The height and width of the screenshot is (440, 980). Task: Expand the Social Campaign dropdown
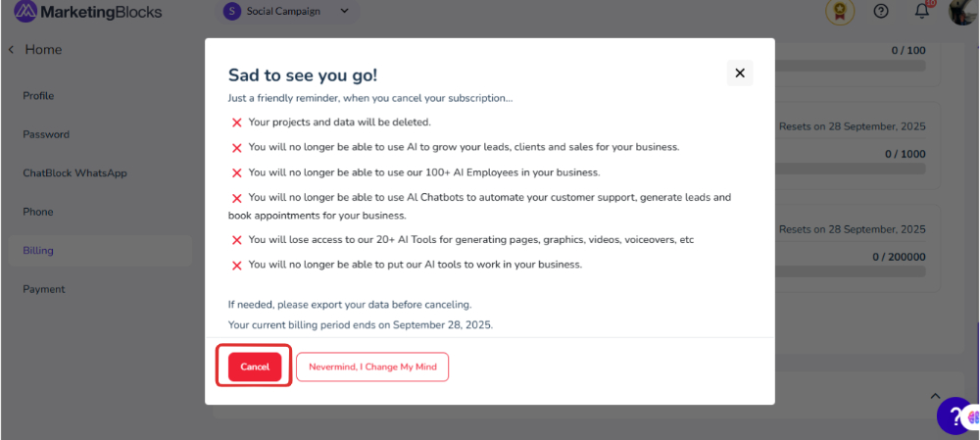tap(344, 11)
